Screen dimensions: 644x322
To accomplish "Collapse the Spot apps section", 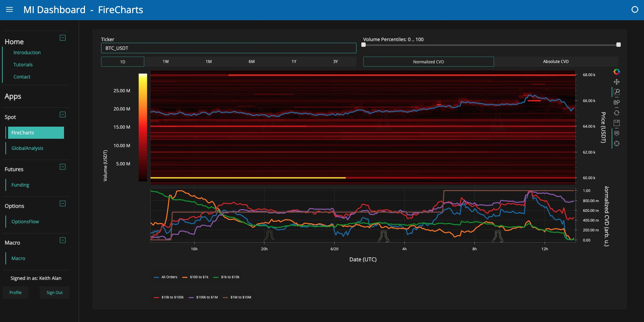I will point(63,115).
